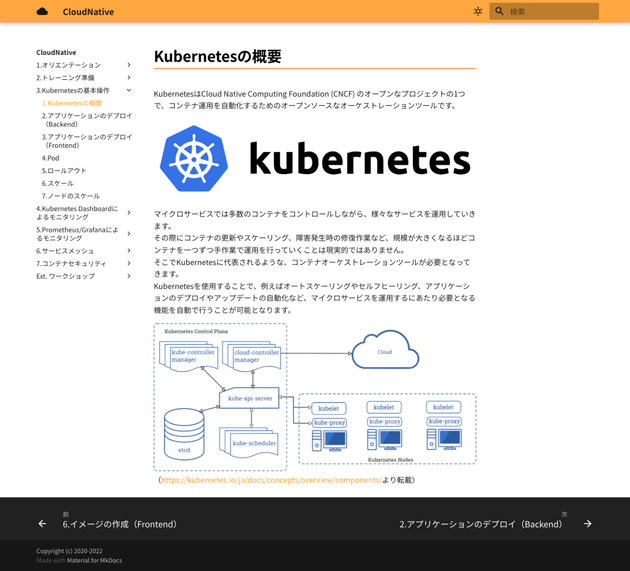
Task: Expand the 7.コンテナセキュリティ section chevron
Action: click(129, 263)
